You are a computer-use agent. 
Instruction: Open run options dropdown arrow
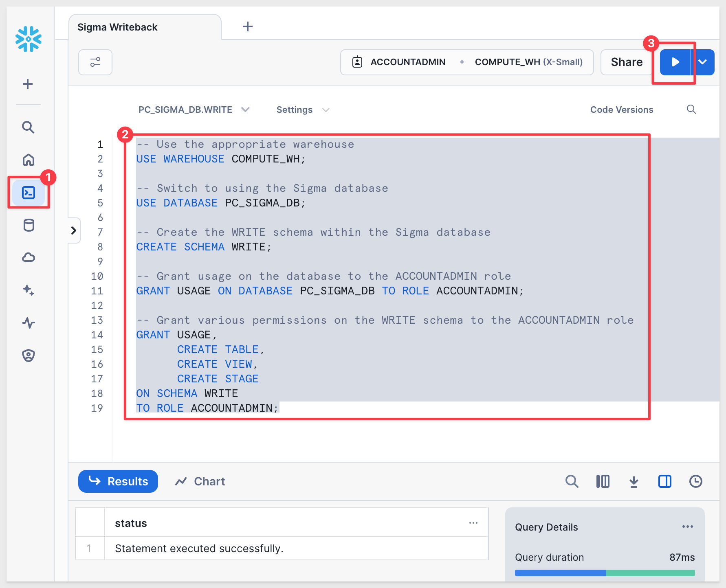pos(703,62)
